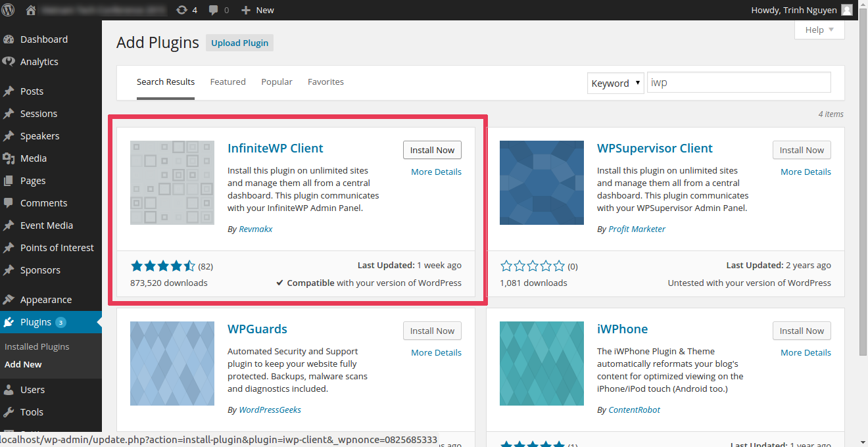Switch to the Popular plugins tab

[x=276, y=82]
